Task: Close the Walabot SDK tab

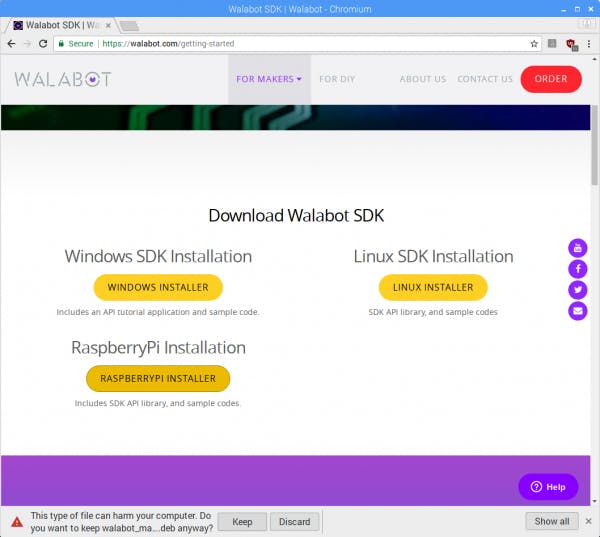Action: (108, 25)
